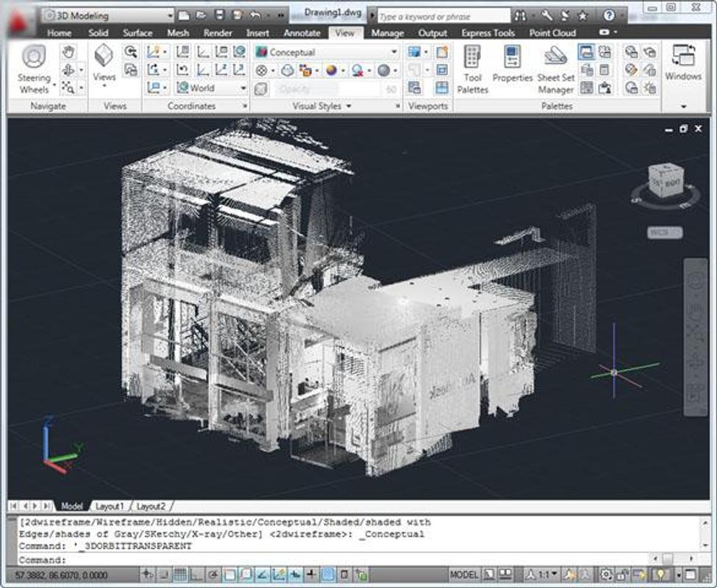Click the navigation bar on right edge
This screenshot has height=588, width=717.
coord(696,337)
